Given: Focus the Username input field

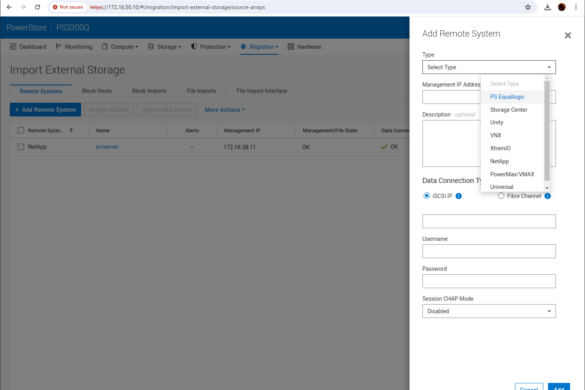Looking at the screenshot, I should pyautogui.click(x=489, y=251).
